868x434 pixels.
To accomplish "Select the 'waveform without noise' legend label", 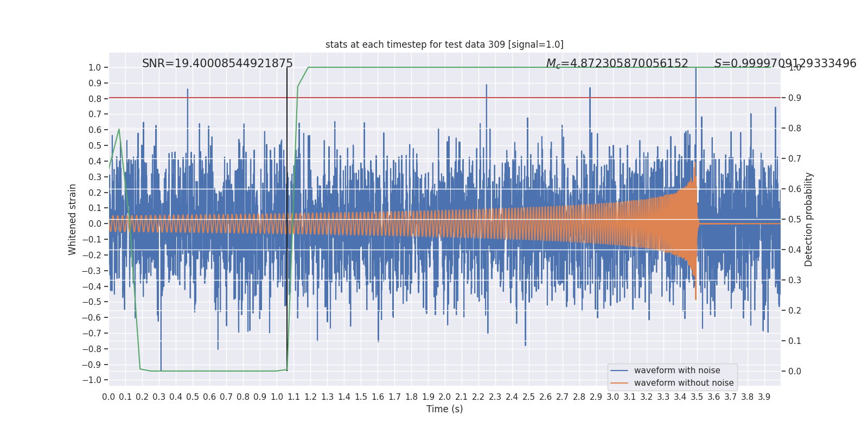I will pyautogui.click(x=684, y=383).
